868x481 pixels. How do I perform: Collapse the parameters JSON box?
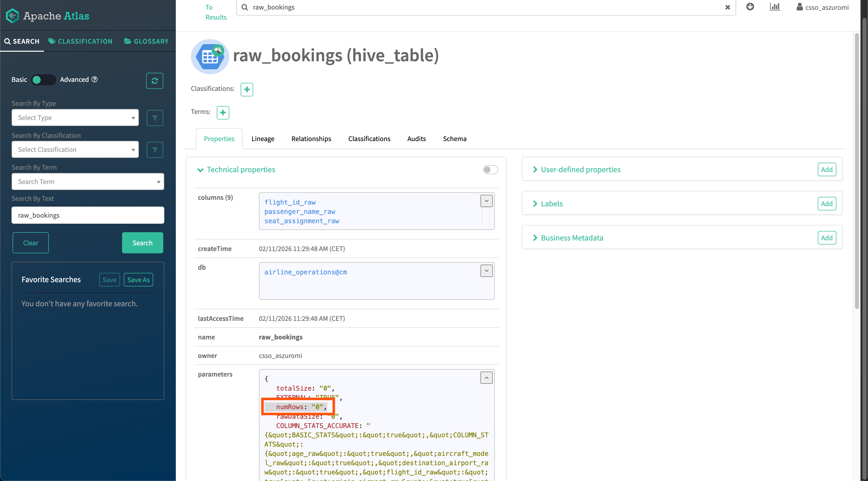tap(486, 378)
